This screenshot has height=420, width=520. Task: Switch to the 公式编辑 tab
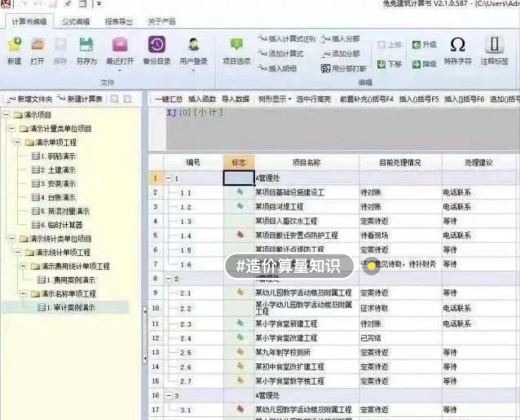click(x=76, y=22)
